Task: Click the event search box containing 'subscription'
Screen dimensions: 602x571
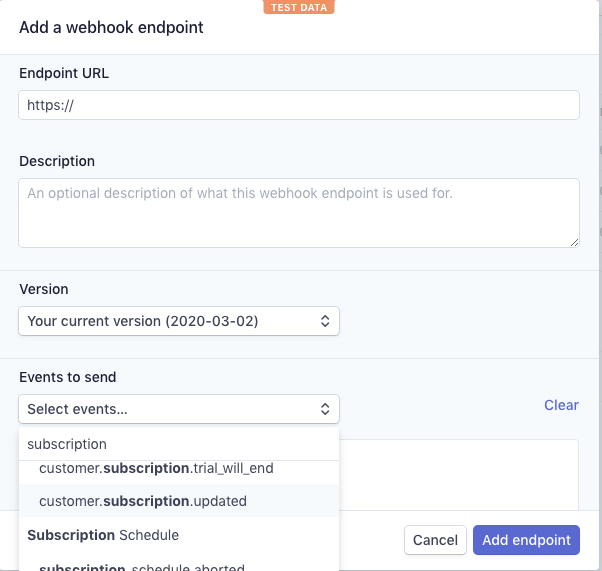Action: pyautogui.click(x=179, y=444)
